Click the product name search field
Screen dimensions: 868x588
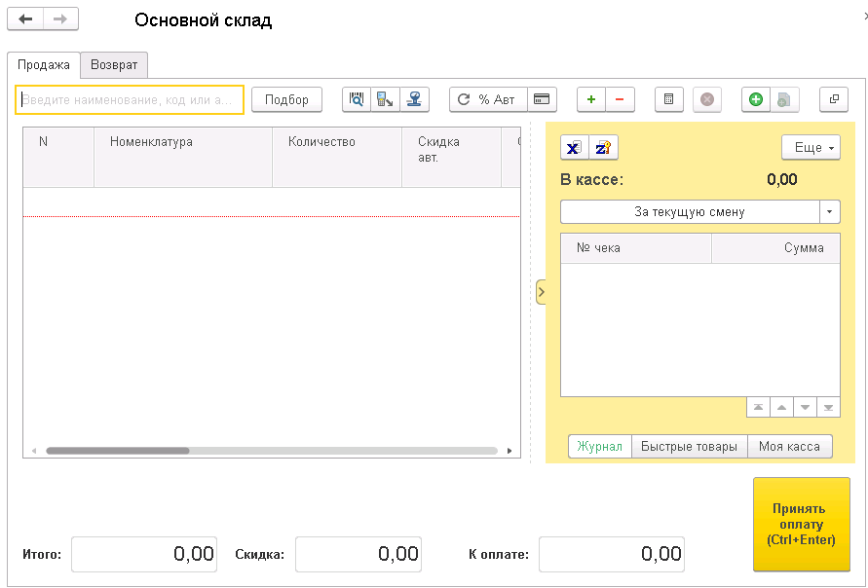130,99
